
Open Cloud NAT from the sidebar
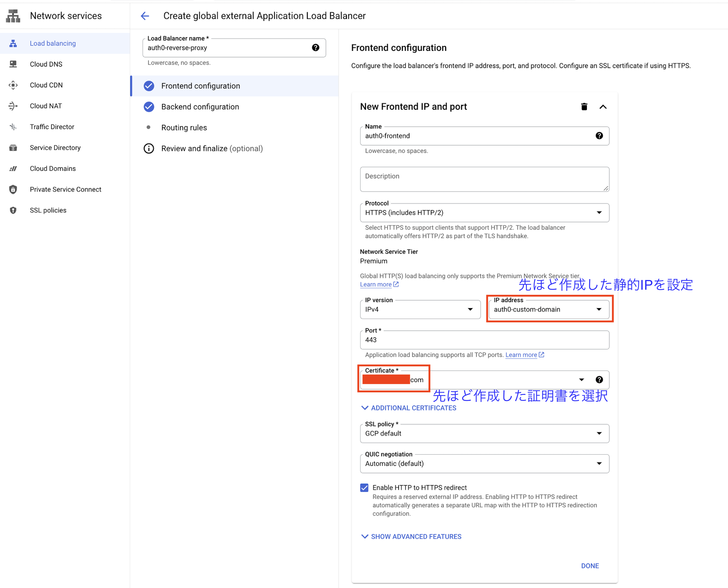click(x=46, y=106)
